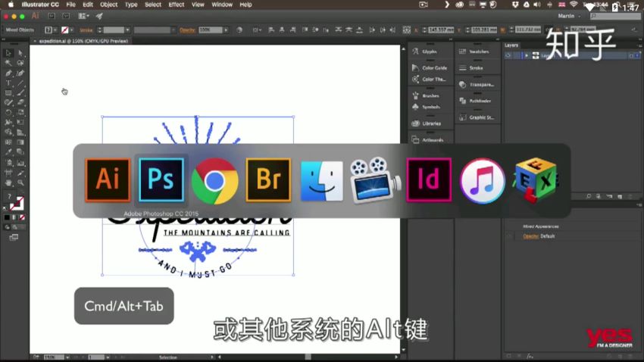Select the Rotate tool
Screen dimensions: 644x362
point(8,112)
